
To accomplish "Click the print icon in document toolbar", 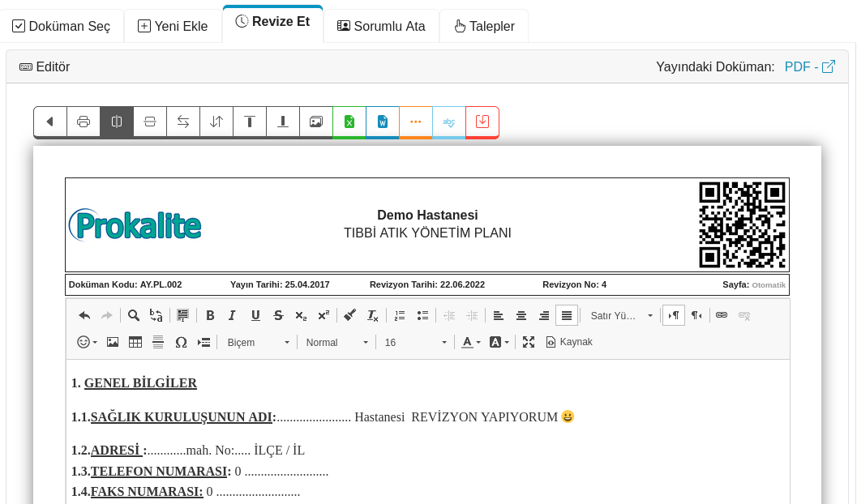I will (x=84, y=122).
